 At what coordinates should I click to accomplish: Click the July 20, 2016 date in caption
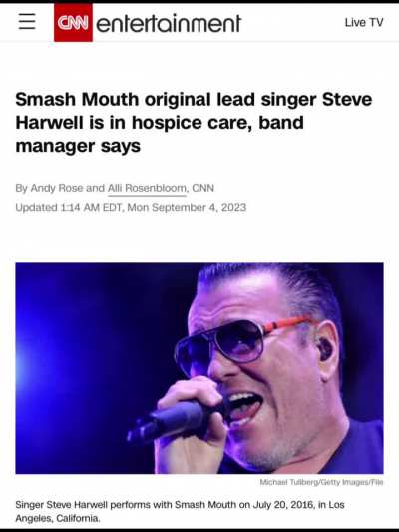tap(282, 505)
